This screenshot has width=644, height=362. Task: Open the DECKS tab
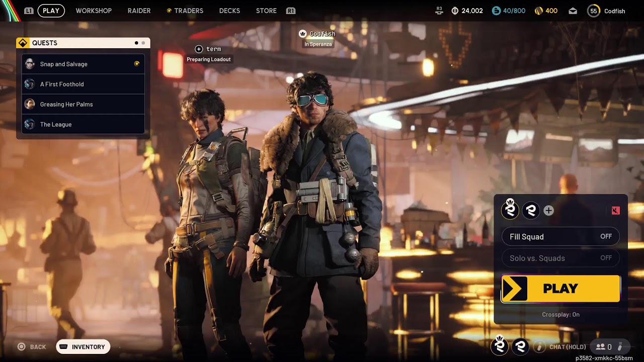(x=229, y=11)
